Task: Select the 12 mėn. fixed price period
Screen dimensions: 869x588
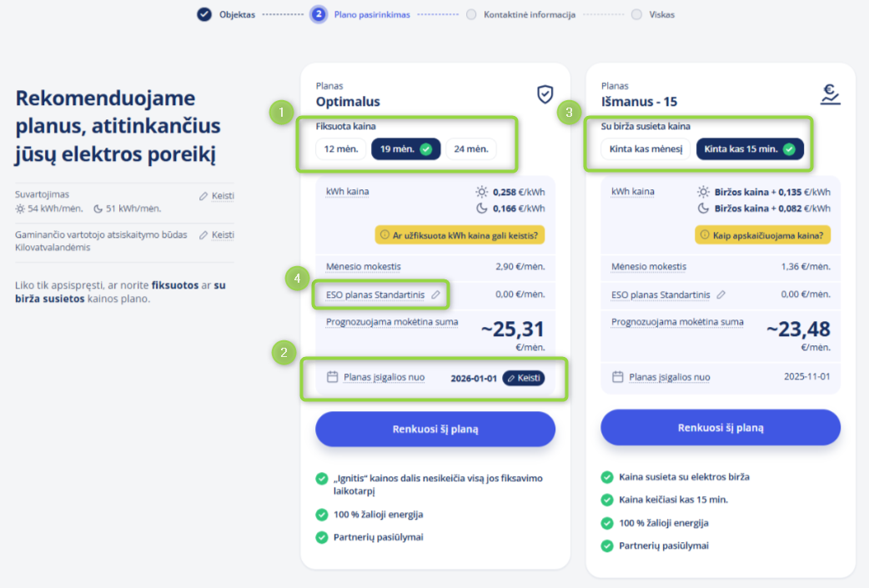Action: 340,149
